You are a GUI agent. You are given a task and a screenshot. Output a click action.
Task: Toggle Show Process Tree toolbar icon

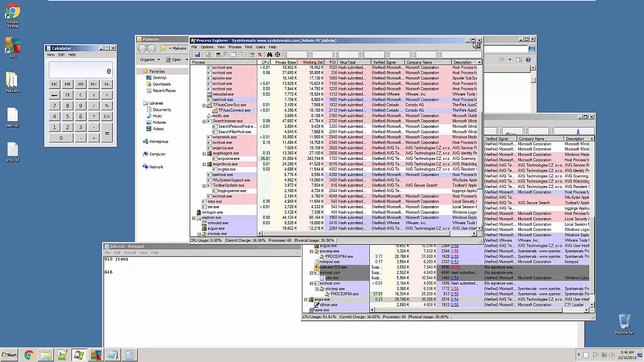point(225,54)
